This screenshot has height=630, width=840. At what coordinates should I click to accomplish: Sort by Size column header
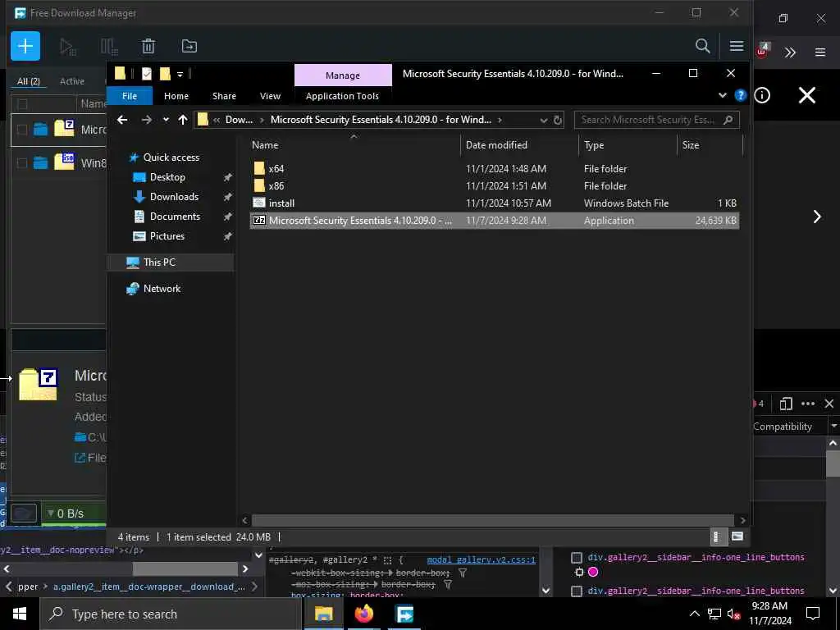click(x=710, y=145)
